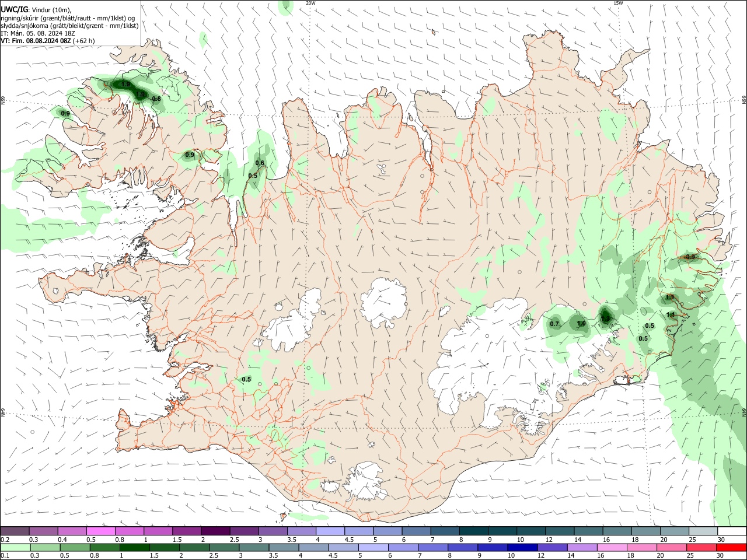747x560 pixels.
Task: Click the upper legend swatch between 0.2 and 0.3
Action: coord(15,531)
